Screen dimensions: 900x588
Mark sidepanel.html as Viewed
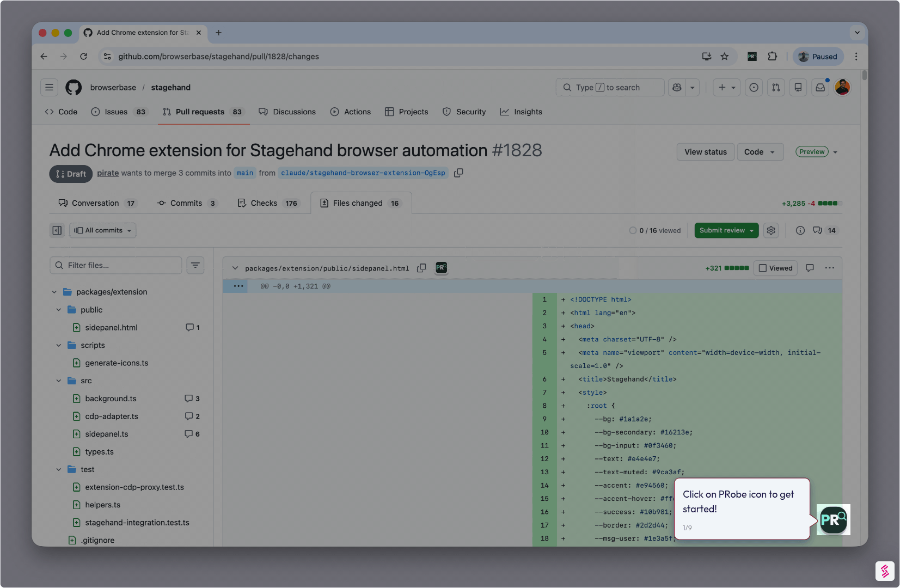(x=775, y=268)
